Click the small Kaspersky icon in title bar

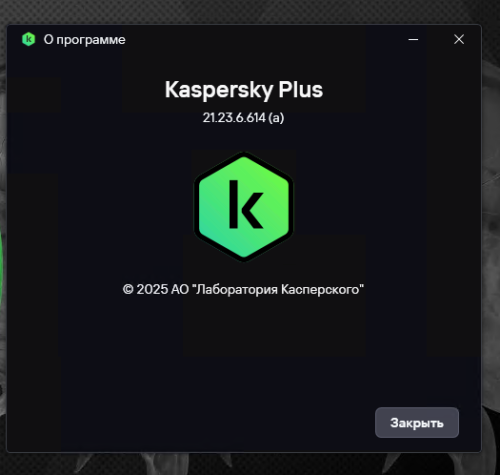[29, 39]
